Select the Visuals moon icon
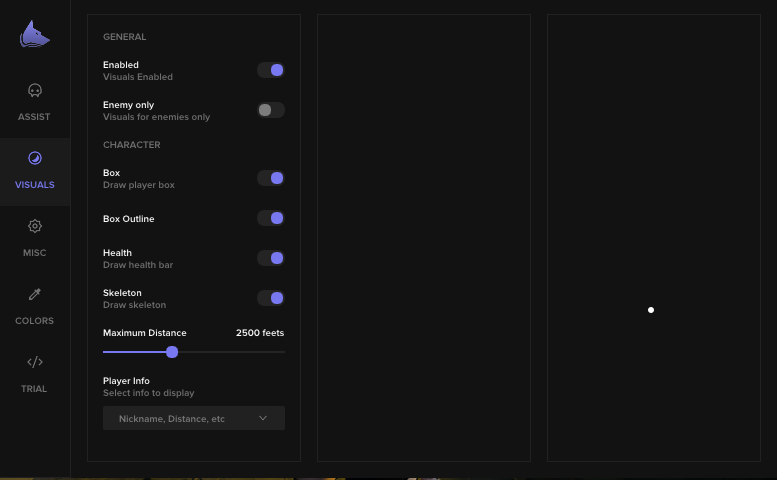Viewport: 777px width, 480px height. click(x=35, y=158)
